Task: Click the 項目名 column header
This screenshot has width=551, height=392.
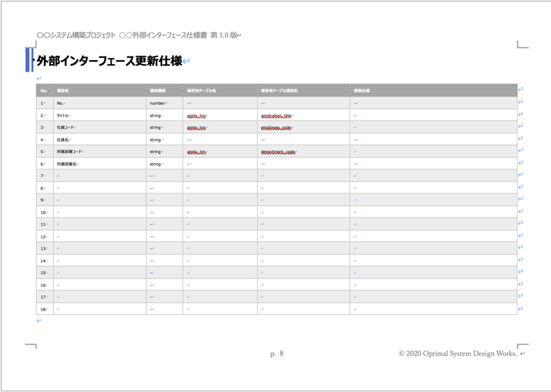Action: click(100, 91)
